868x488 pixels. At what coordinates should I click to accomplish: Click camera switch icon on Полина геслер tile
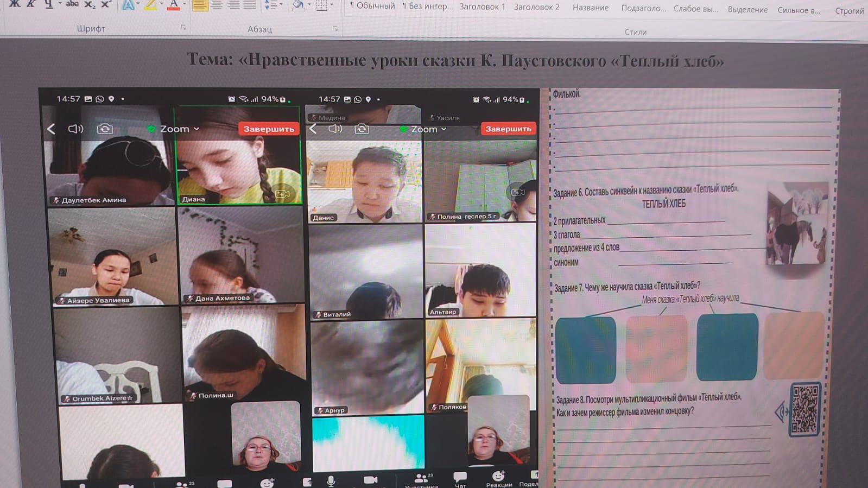tap(518, 192)
